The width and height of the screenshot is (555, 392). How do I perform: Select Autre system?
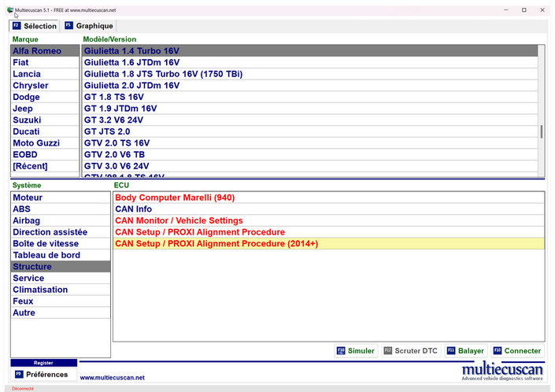[61, 312]
